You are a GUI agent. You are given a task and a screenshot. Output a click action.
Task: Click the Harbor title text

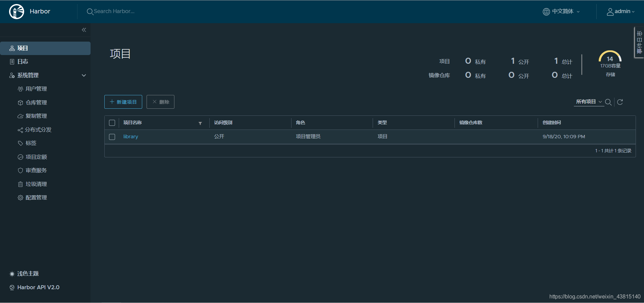coord(40,11)
